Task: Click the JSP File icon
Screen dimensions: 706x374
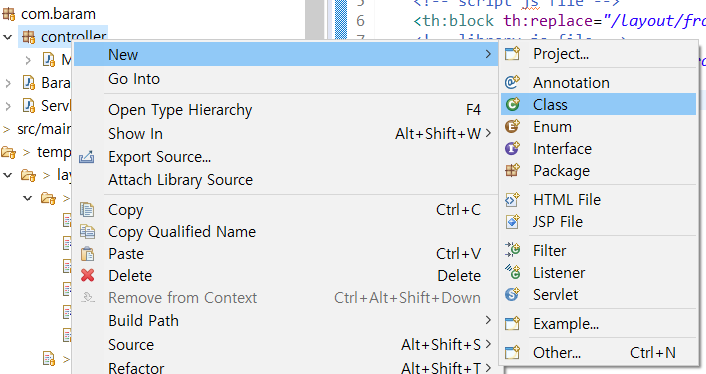Action: click(x=512, y=221)
